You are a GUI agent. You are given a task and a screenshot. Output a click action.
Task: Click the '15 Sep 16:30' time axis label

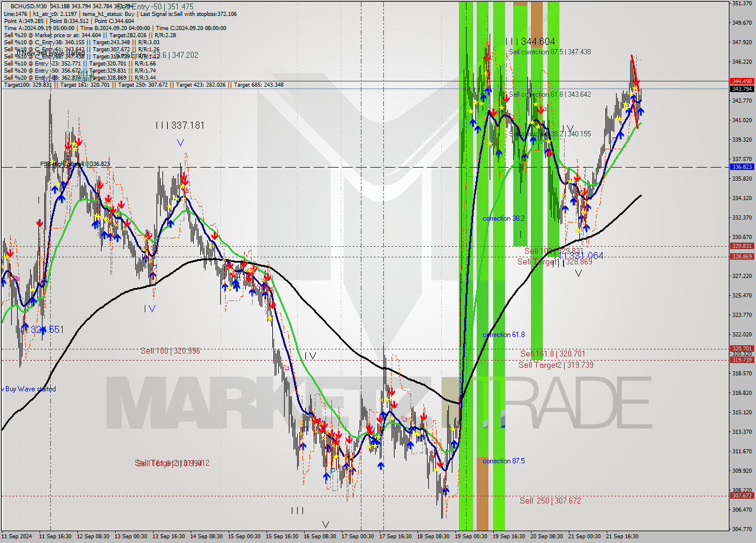point(282,537)
